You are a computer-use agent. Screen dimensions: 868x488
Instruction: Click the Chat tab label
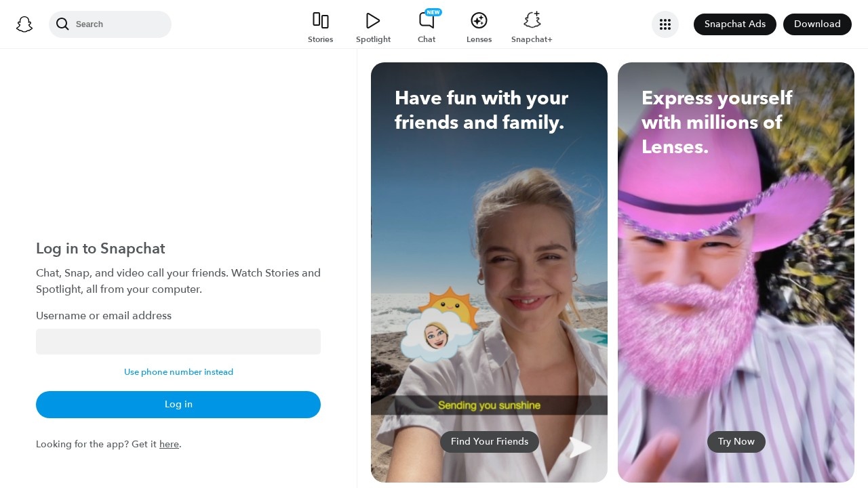(427, 39)
